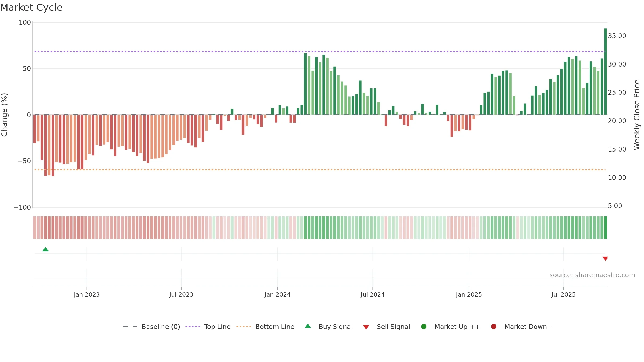The width and height of the screenshot is (644, 362).
Task: Click the gray dashed Baseline sample in legend
Action: [x=130, y=327]
